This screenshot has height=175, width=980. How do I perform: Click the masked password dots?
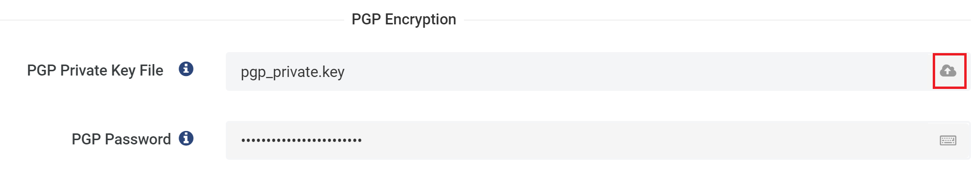click(302, 140)
